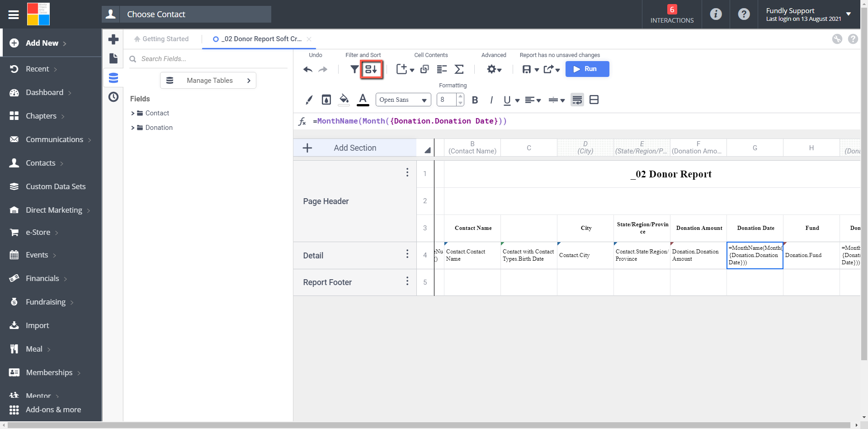This screenshot has height=429, width=868.
Task: Toggle wrap text for the cell
Action: point(577,100)
